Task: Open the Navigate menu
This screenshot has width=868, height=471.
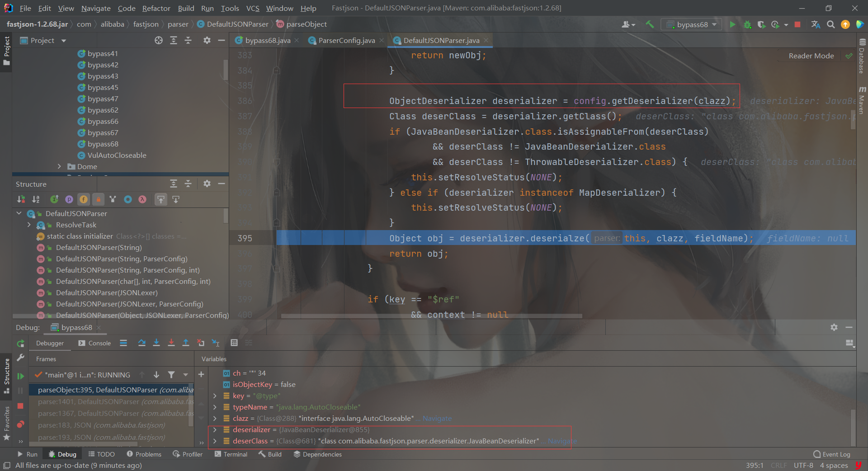Action: click(x=96, y=8)
